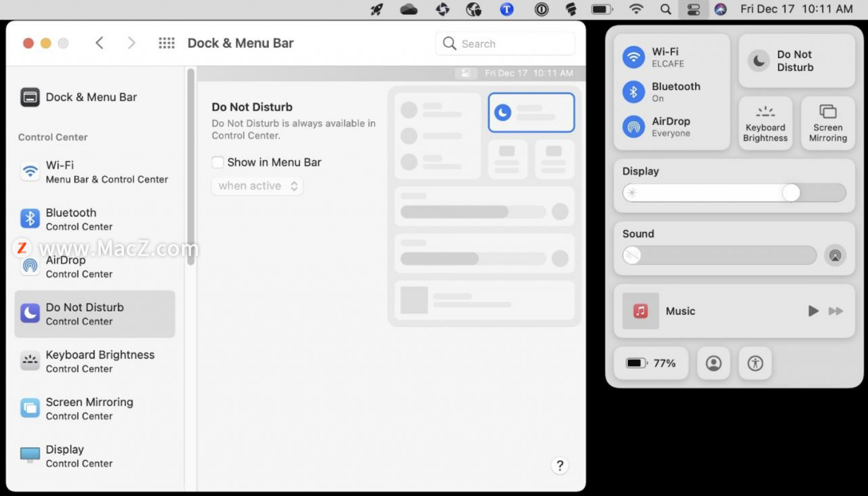
Task: Select Screen Mirroring in the sidebar
Action: pyautogui.click(x=95, y=409)
